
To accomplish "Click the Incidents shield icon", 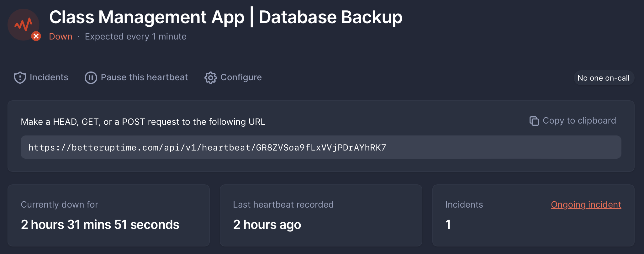I will pos(20,77).
